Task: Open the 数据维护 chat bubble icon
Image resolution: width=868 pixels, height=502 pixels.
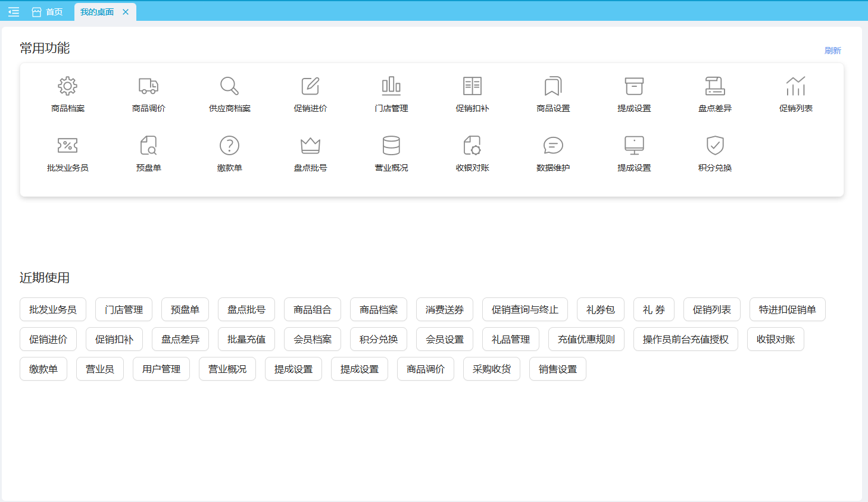Action: click(x=553, y=146)
